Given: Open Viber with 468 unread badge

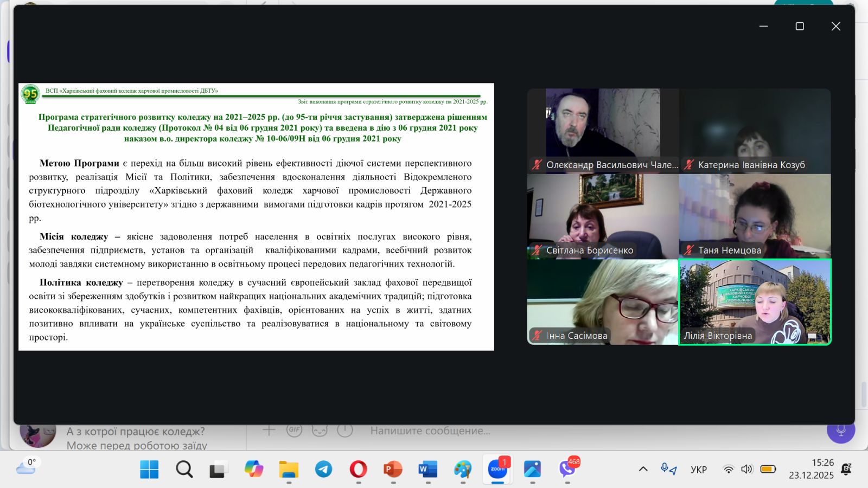Looking at the screenshot, I should click(567, 469).
